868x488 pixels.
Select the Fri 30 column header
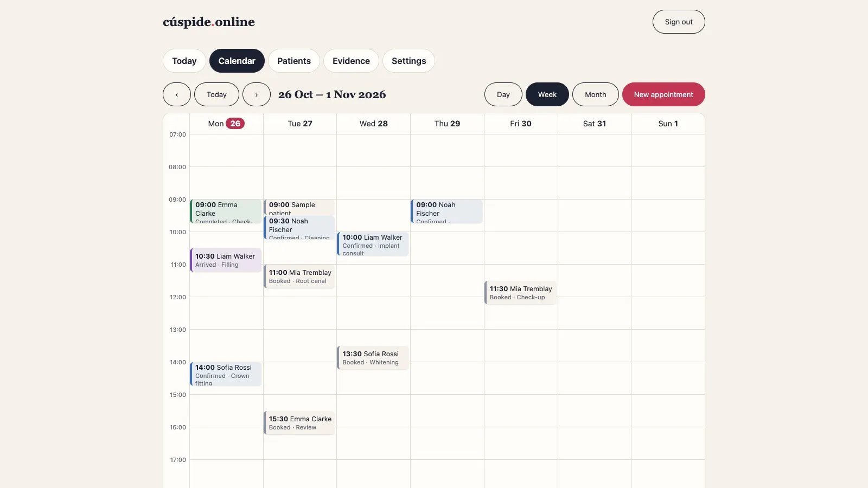coord(521,124)
